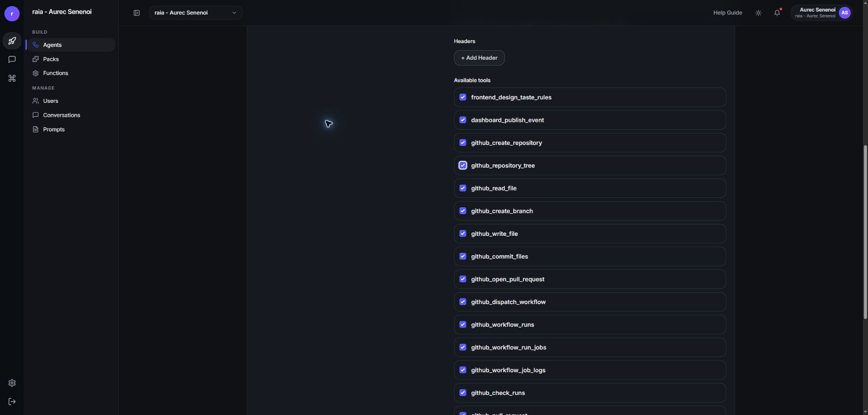Open Conversations in the sidebar
This screenshot has height=415, width=868.
[70, 115]
